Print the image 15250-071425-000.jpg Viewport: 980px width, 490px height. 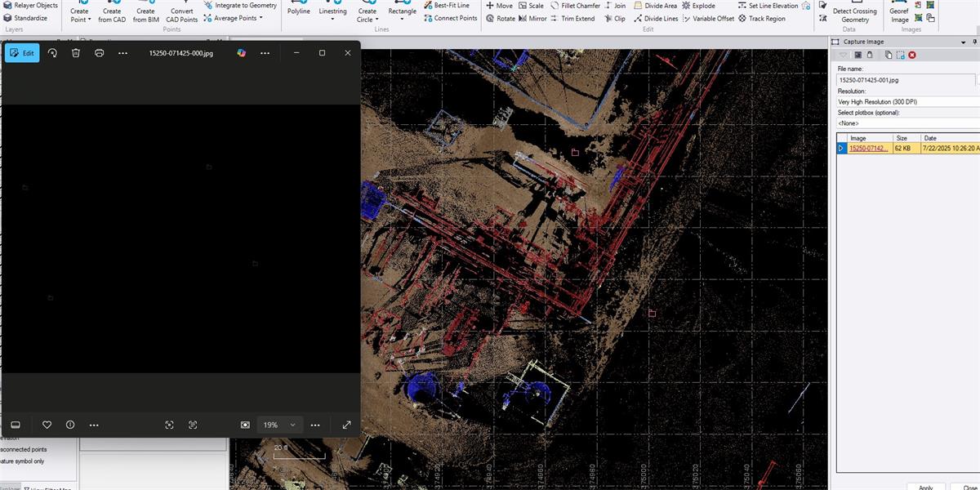[x=100, y=53]
